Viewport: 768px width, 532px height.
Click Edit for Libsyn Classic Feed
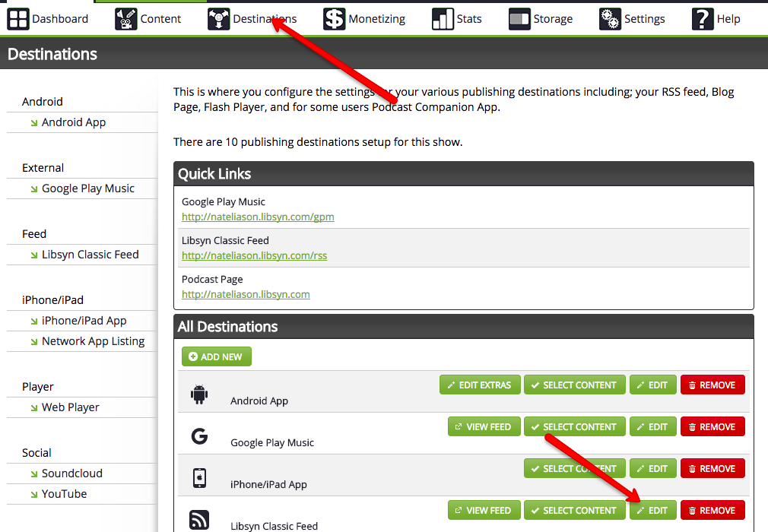653,510
